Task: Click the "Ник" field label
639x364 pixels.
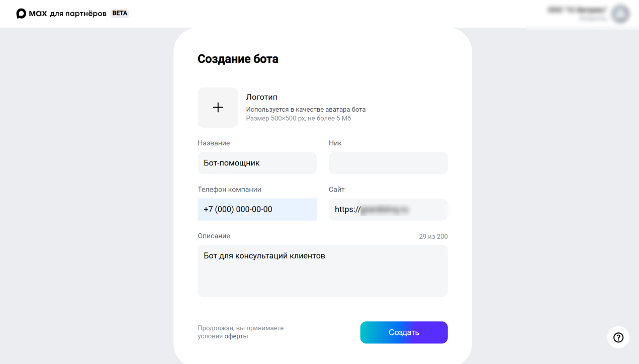Action: 335,143
